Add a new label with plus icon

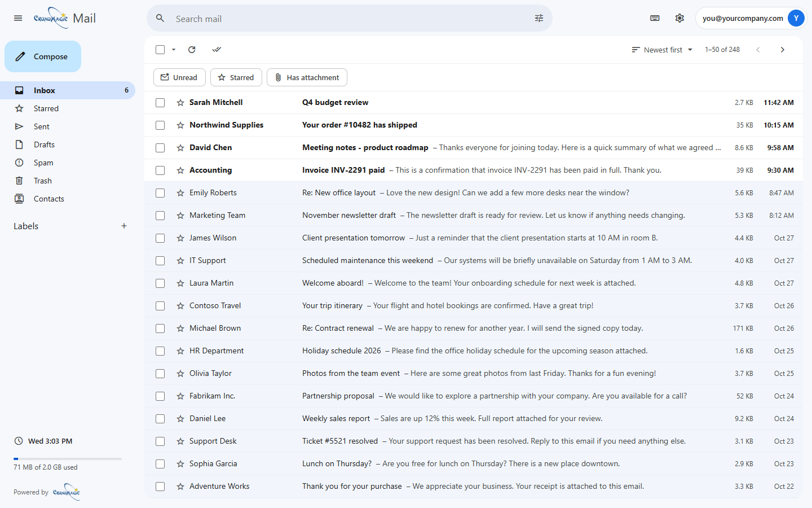click(x=124, y=226)
